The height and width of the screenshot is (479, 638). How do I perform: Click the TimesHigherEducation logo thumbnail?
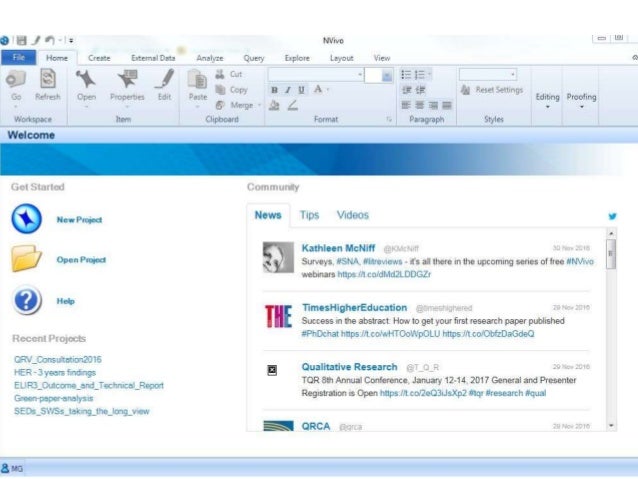pyautogui.click(x=278, y=316)
